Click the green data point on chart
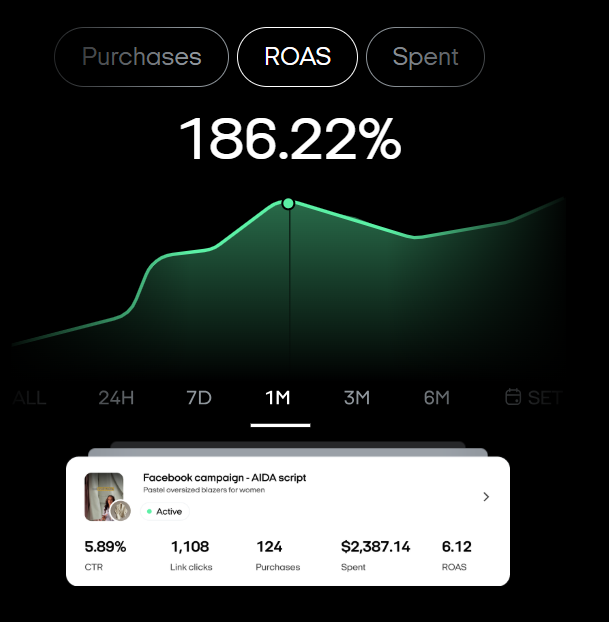The height and width of the screenshot is (622, 609). (289, 203)
